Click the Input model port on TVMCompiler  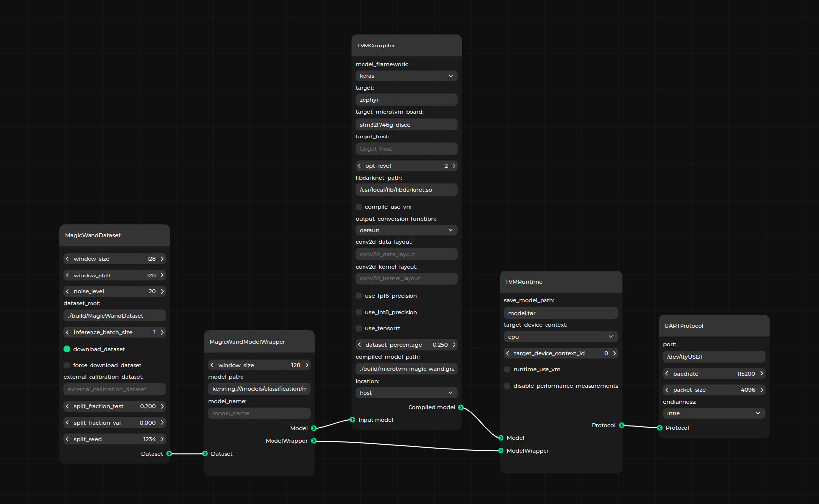(352, 419)
